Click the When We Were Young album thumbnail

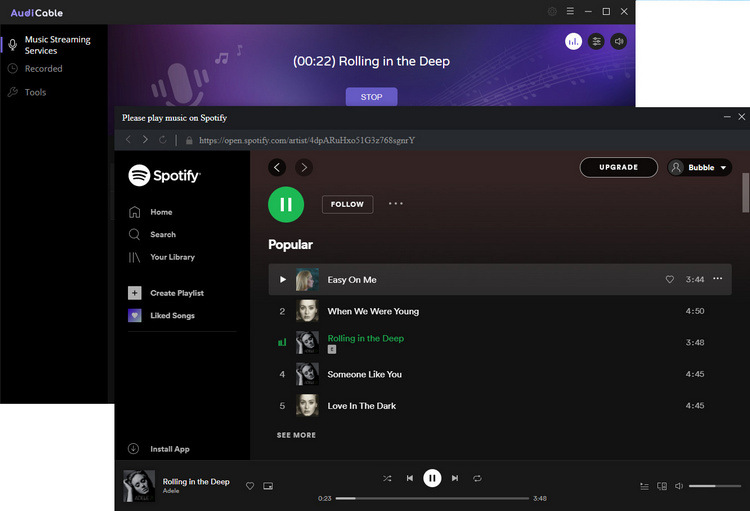(x=307, y=311)
